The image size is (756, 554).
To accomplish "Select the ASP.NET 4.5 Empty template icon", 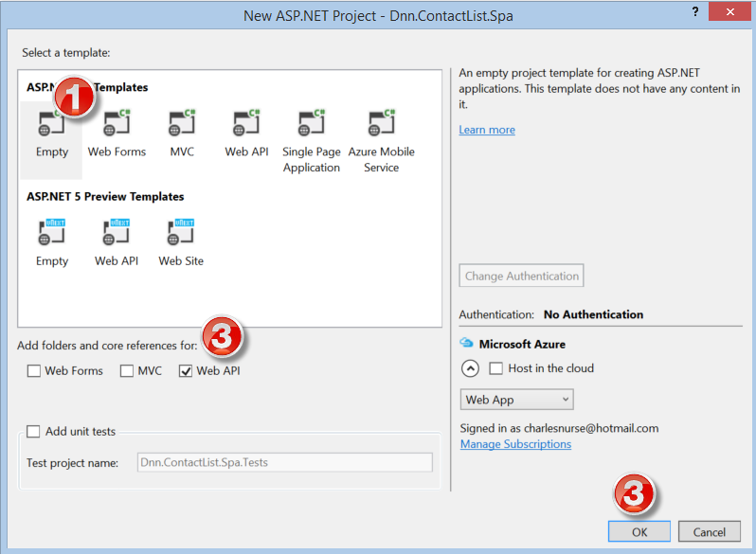I will pyautogui.click(x=51, y=124).
